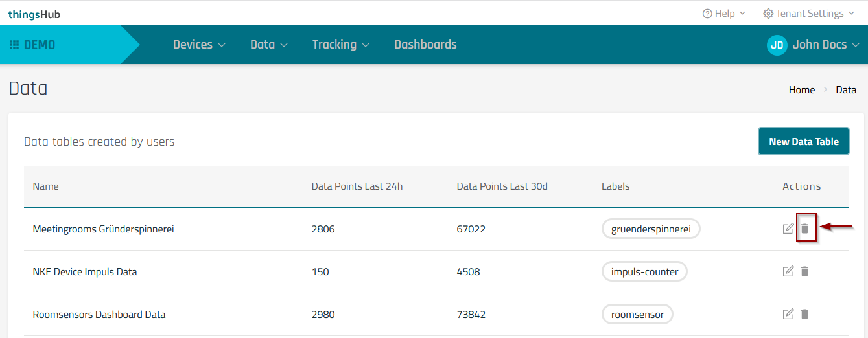Edit the NKE Device Impuls Data table
This screenshot has height=338, width=868.
(x=788, y=271)
